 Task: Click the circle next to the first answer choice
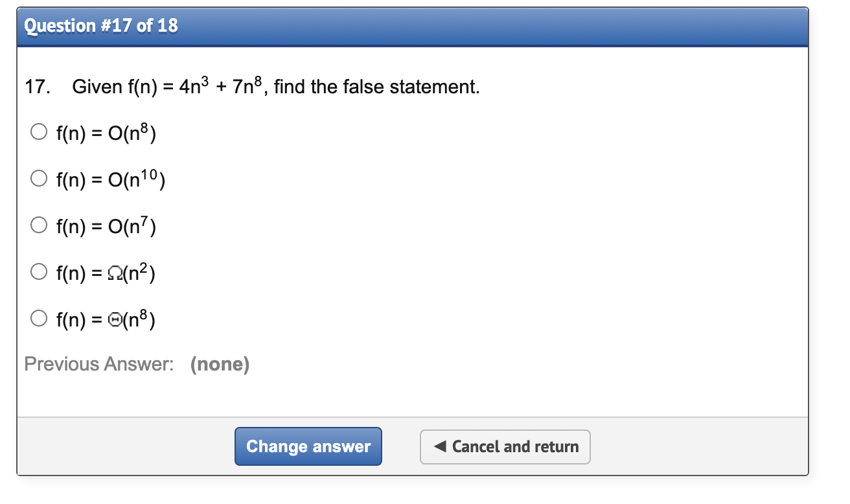click(x=38, y=132)
